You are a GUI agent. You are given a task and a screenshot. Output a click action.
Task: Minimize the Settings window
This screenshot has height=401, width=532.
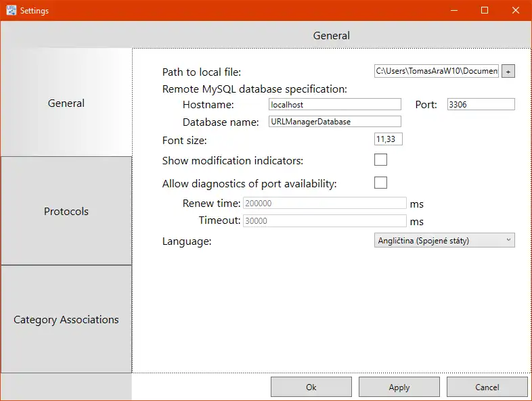(454, 10)
